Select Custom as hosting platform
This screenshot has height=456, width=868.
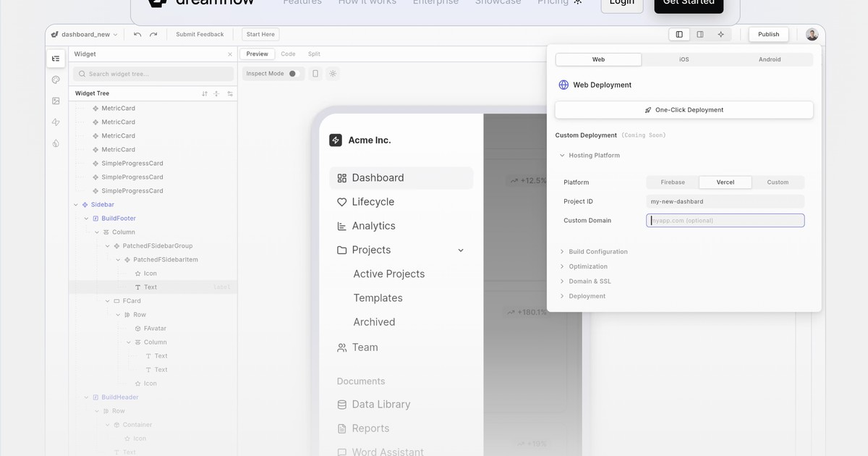click(x=778, y=182)
